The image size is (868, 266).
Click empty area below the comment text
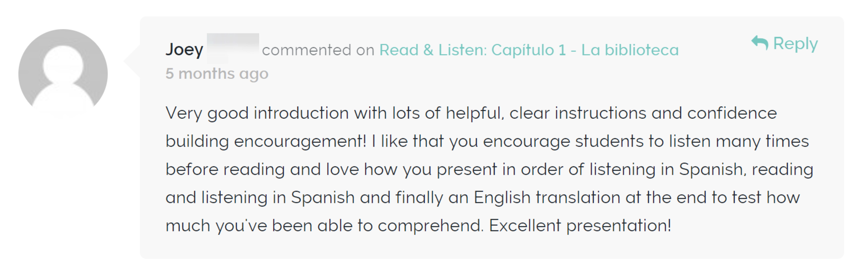pos(492,248)
